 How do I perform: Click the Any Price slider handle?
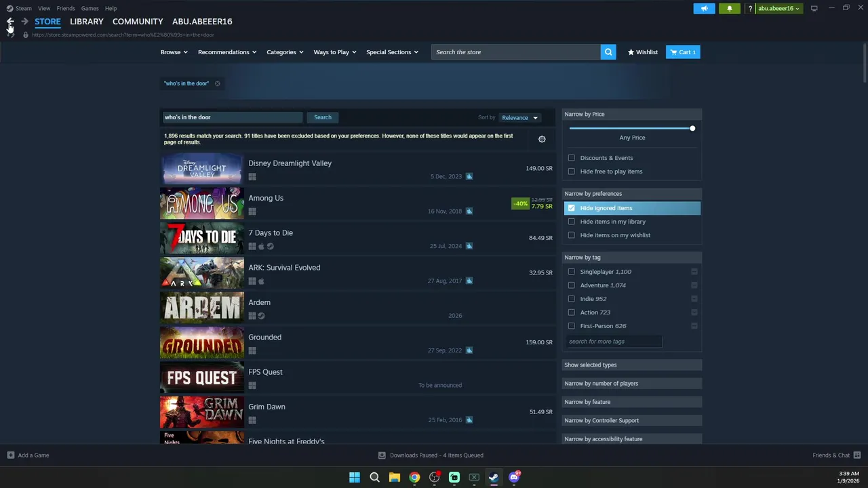tap(692, 128)
